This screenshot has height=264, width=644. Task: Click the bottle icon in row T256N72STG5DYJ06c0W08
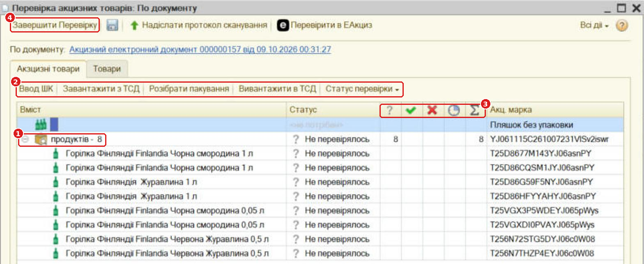(56, 239)
